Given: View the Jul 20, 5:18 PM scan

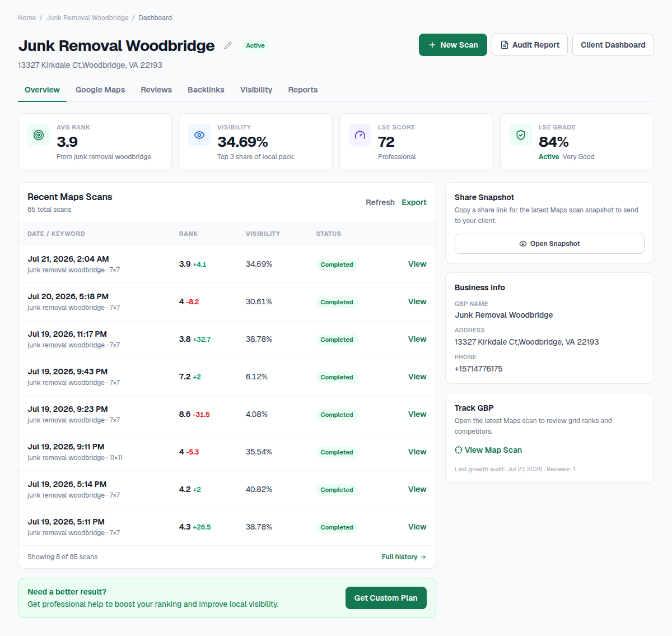Looking at the screenshot, I should tap(417, 301).
